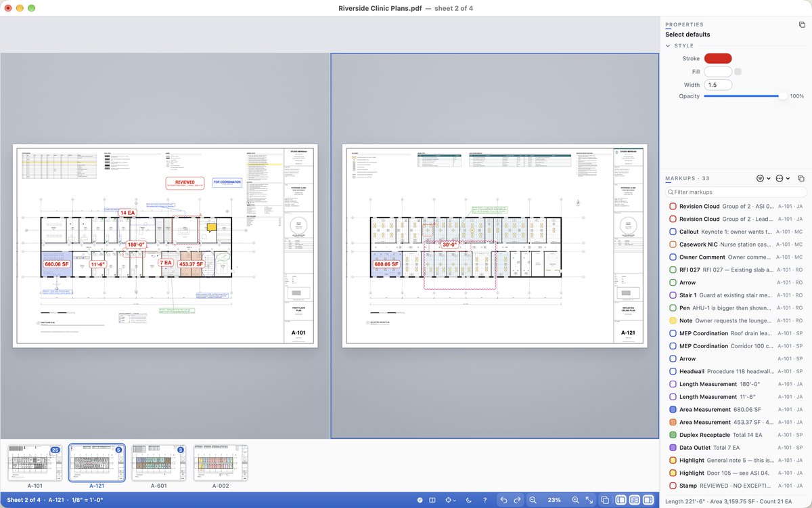Image resolution: width=812 pixels, height=508 pixels.
Task: Adjust the Opacity slider
Action: coord(746,96)
